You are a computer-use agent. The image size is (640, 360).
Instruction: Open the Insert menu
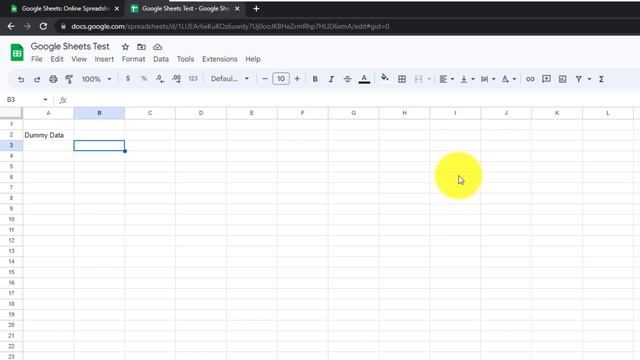coord(104,59)
